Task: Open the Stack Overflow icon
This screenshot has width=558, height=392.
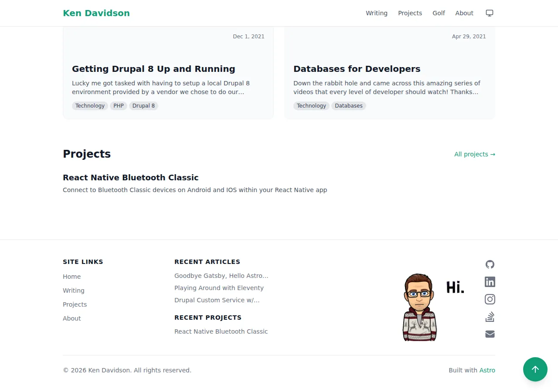Action: coord(490,317)
